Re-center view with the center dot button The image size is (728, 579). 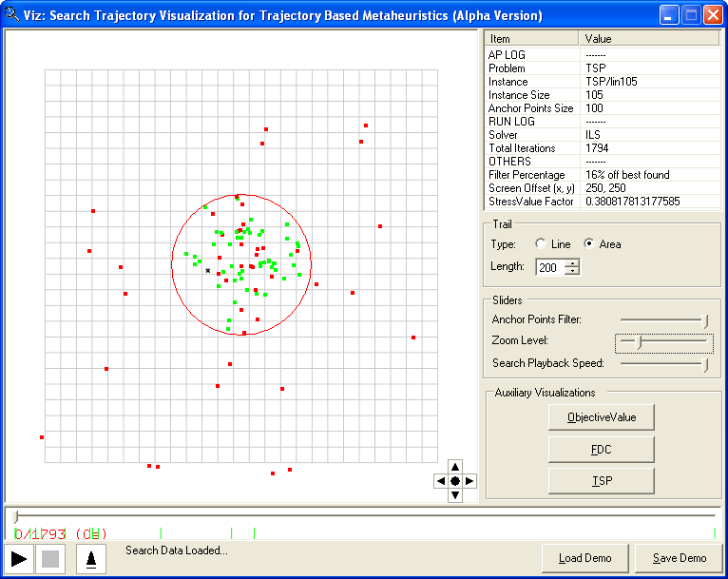tap(455, 481)
